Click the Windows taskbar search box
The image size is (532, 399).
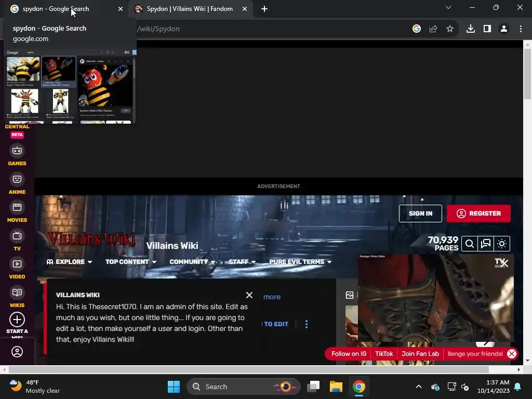point(244,387)
